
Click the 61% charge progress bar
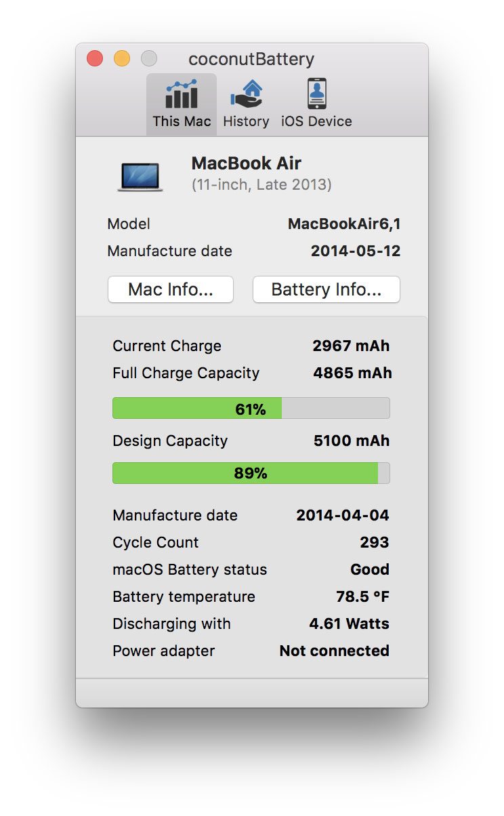(251, 409)
